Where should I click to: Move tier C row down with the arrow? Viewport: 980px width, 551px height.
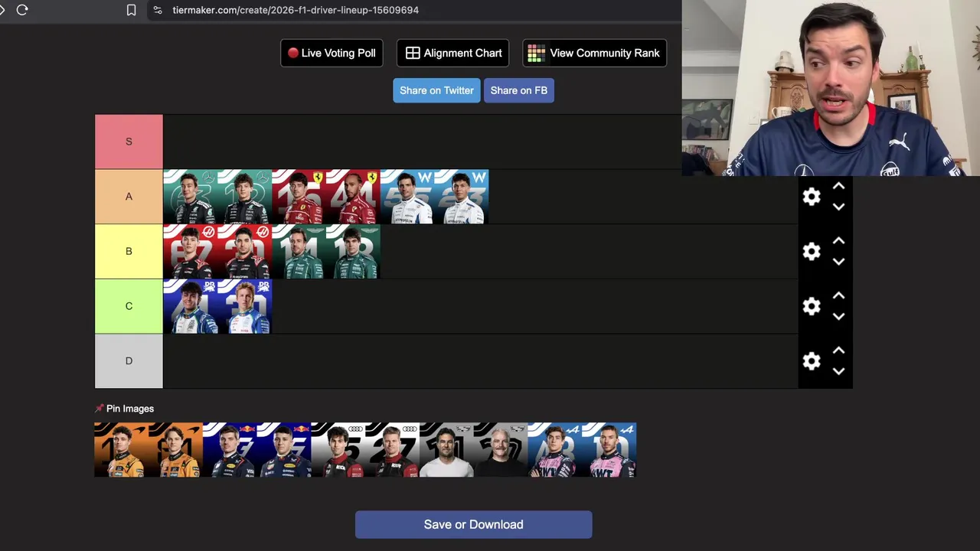coord(838,316)
